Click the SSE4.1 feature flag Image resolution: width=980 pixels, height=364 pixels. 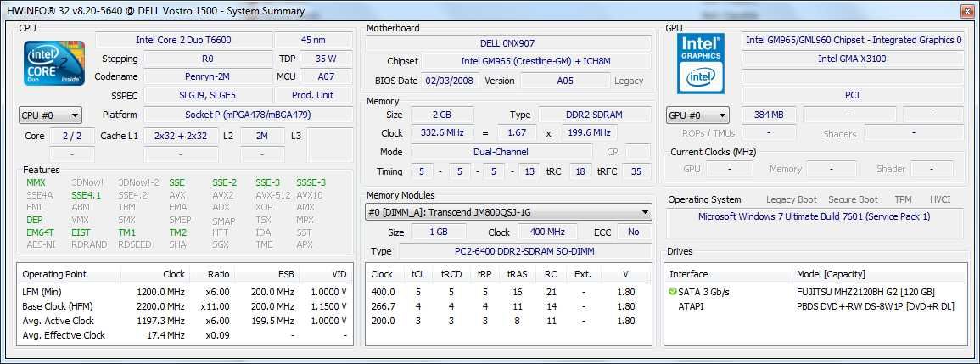(x=87, y=195)
